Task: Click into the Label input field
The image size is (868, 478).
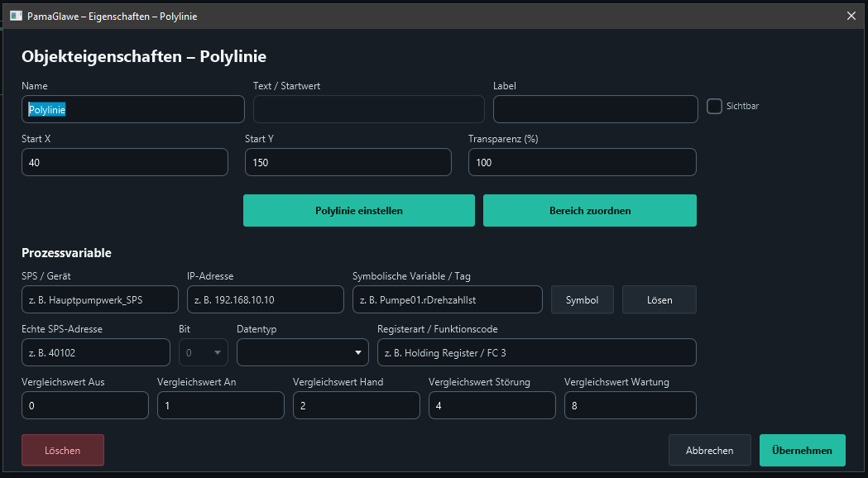Action: [595, 109]
